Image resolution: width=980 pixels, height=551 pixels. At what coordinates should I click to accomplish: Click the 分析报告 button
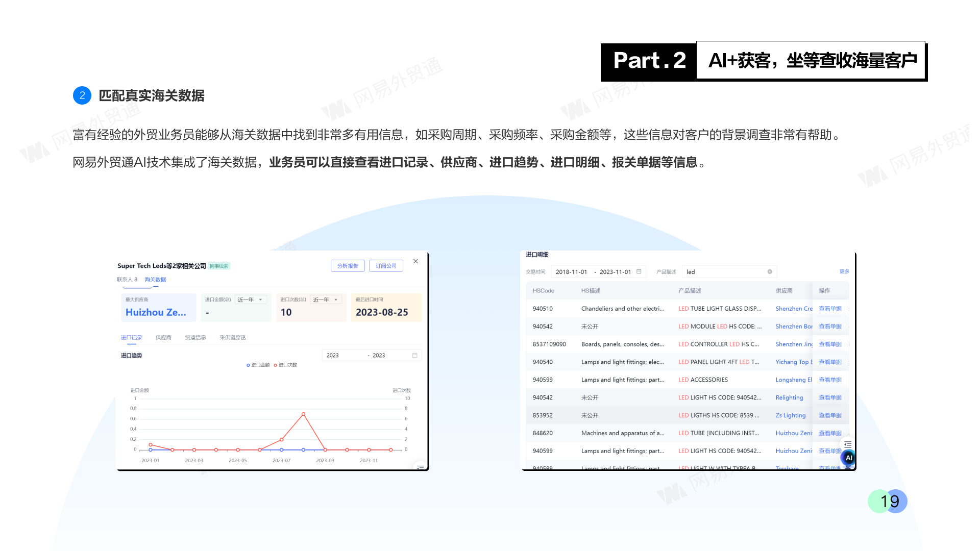click(348, 266)
